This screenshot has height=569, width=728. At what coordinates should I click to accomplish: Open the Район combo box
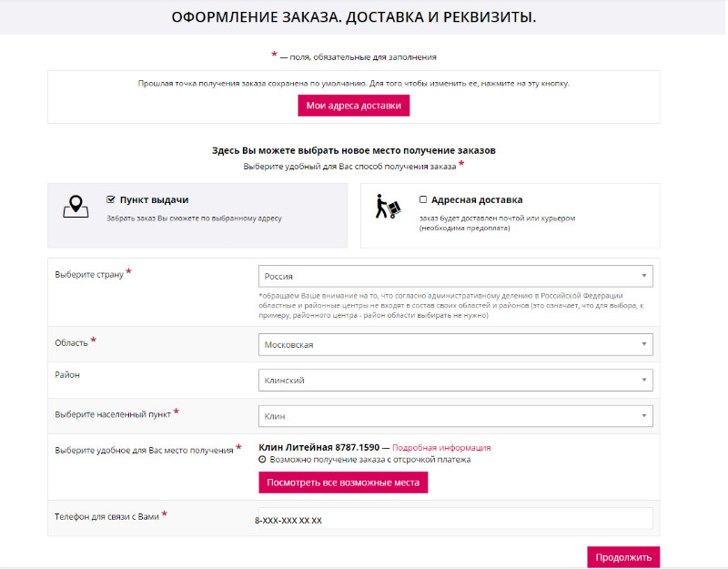pyautogui.click(x=455, y=379)
